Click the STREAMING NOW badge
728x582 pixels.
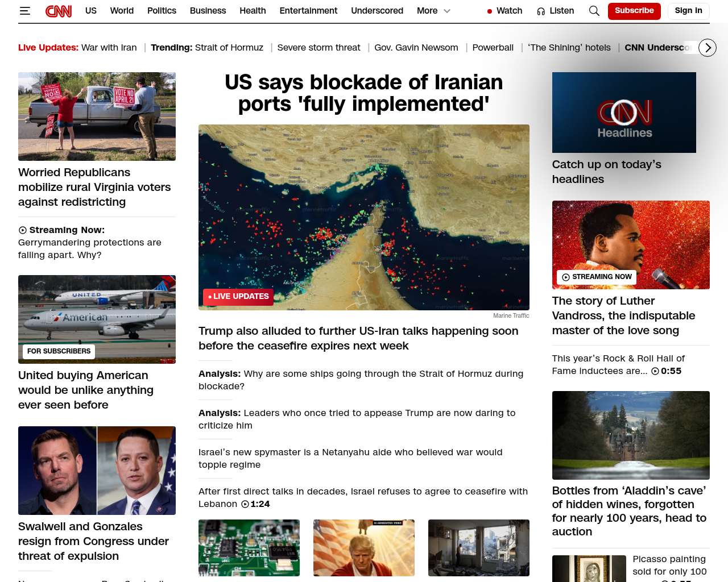click(597, 277)
